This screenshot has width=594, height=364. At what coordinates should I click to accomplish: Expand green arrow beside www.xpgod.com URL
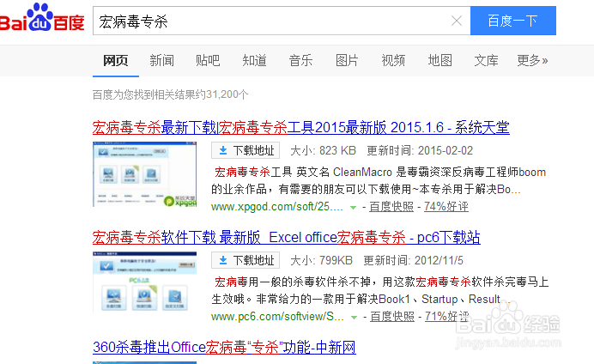(x=353, y=208)
